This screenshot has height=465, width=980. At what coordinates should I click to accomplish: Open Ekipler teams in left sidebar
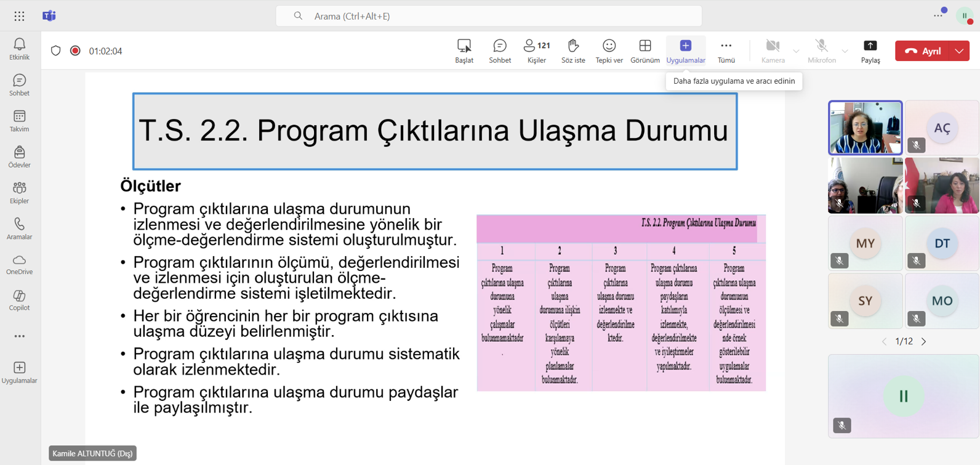coord(19,193)
